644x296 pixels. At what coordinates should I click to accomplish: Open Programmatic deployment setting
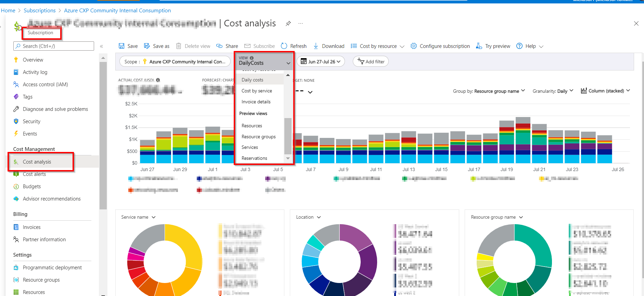[x=52, y=268]
